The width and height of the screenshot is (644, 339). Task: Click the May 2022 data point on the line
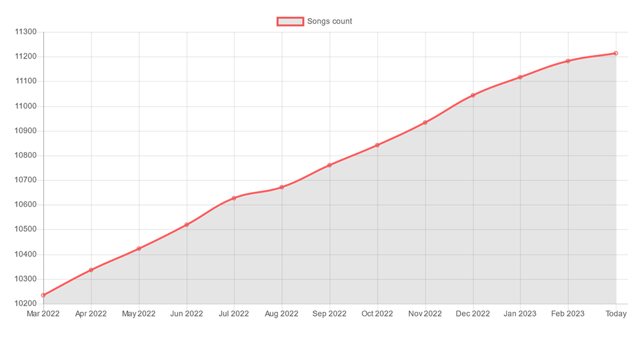tap(139, 249)
